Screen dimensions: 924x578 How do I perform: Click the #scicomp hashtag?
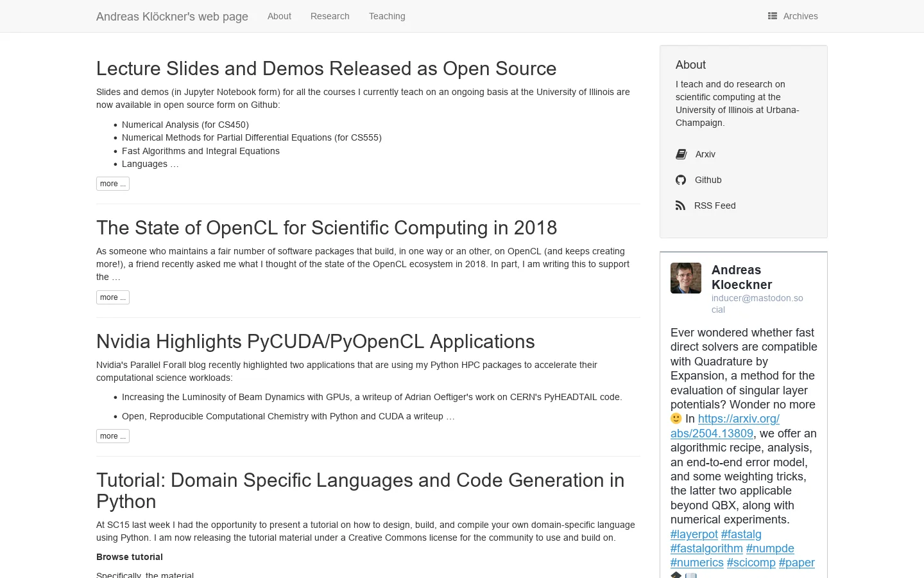pos(751,563)
